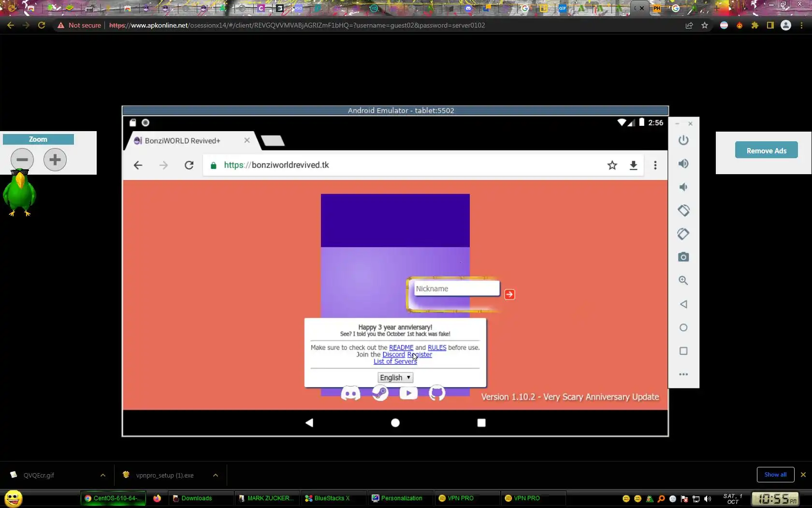Click the Steam icon below the login card
Screen dimensions: 812x508
[380, 393]
